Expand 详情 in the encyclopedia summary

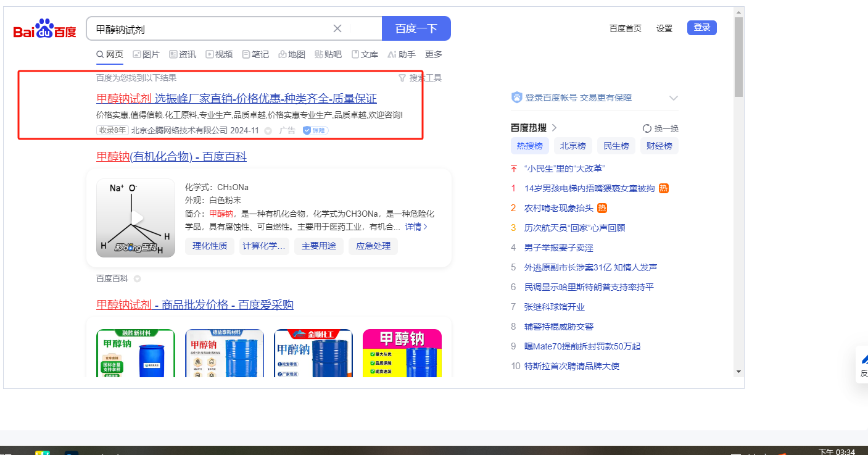(416, 227)
